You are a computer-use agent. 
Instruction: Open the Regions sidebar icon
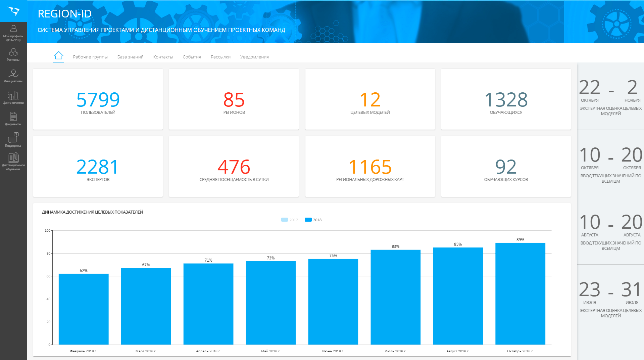(x=13, y=52)
